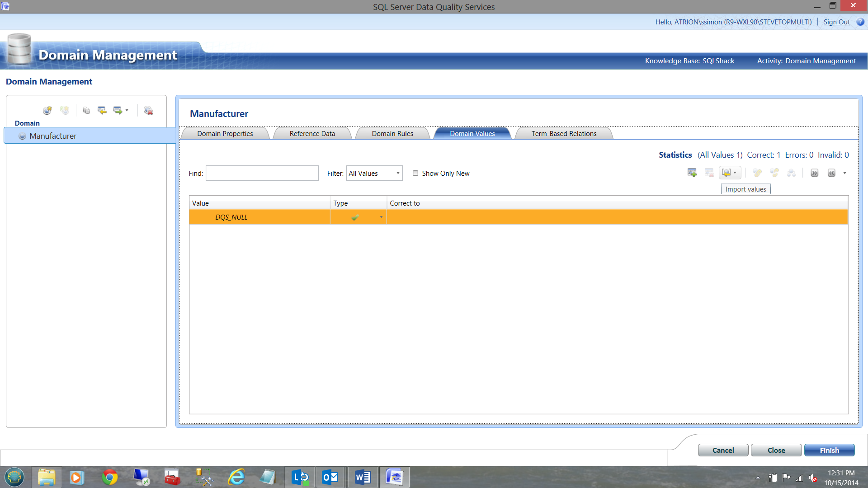The width and height of the screenshot is (868, 488).
Task: Click the Add new domain value icon
Action: point(692,173)
